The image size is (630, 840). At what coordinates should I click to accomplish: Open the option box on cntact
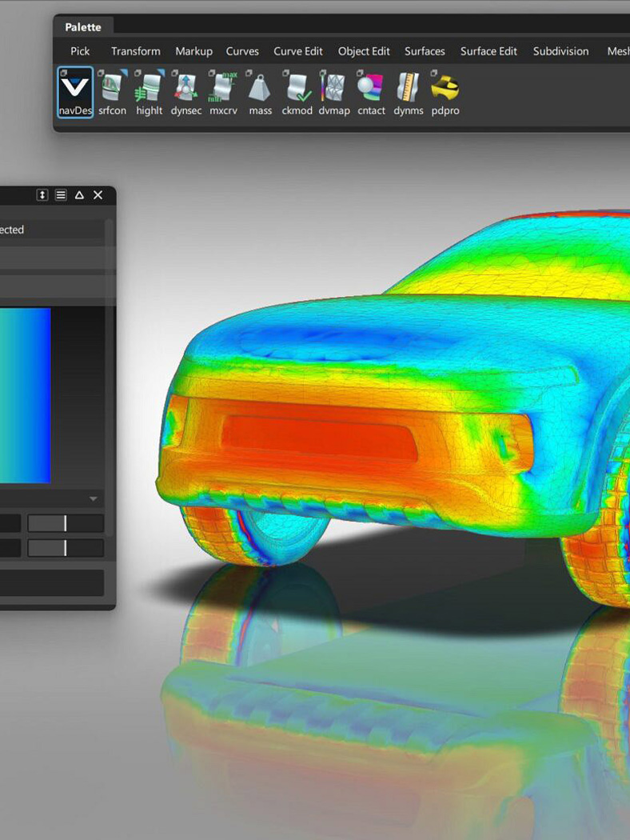tap(360, 72)
